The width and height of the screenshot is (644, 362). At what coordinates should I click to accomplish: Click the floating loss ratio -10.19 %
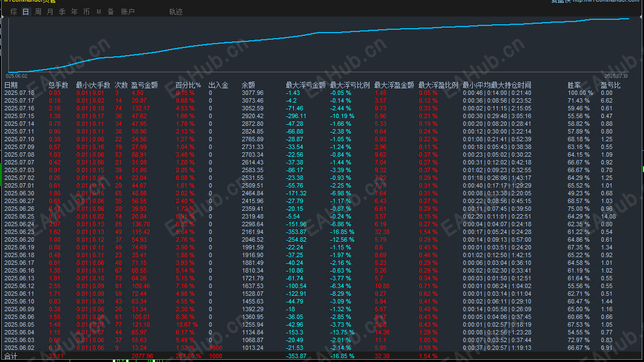[342, 116]
